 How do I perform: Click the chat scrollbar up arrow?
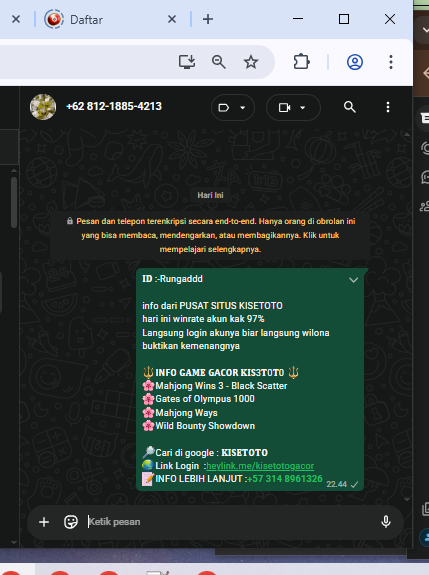click(x=407, y=135)
